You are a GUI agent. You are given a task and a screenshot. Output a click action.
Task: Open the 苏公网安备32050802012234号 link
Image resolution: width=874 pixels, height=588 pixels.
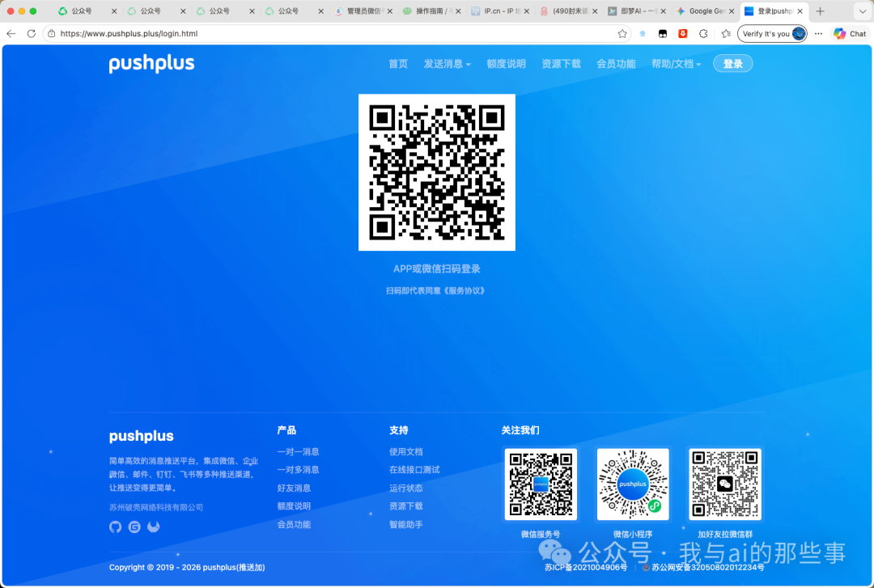click(x=708, y=568)
